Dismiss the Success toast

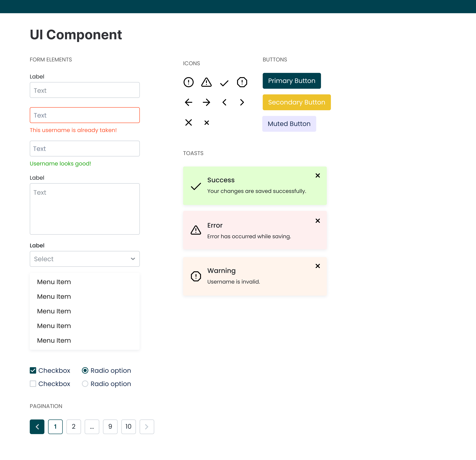click(318, 175)
